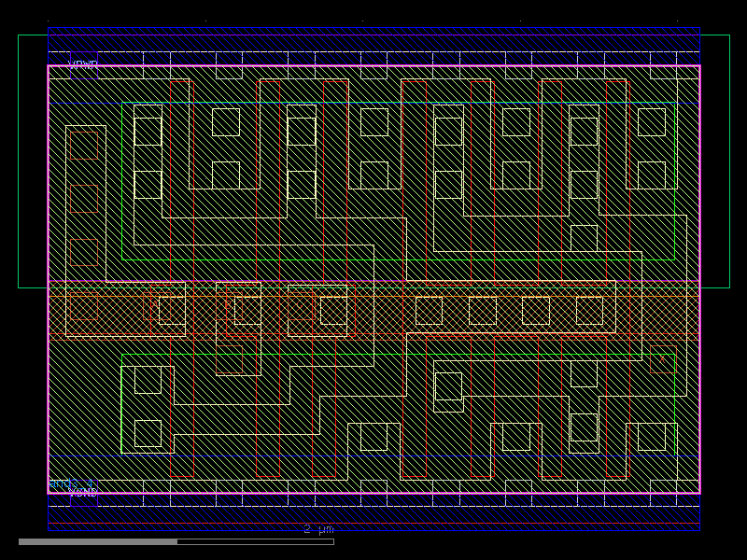
Task: Click the small red contact near the bottom-right
Action: [x=663, y=359]
